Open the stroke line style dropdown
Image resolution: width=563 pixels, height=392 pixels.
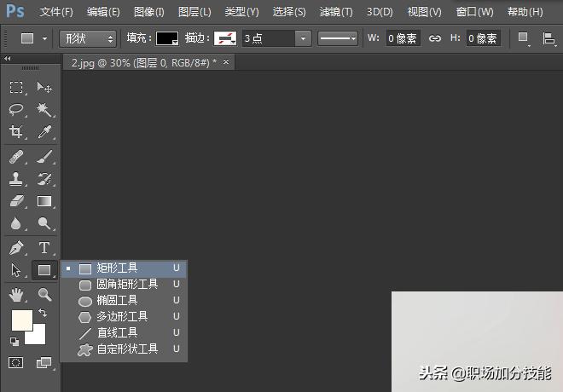338,38
